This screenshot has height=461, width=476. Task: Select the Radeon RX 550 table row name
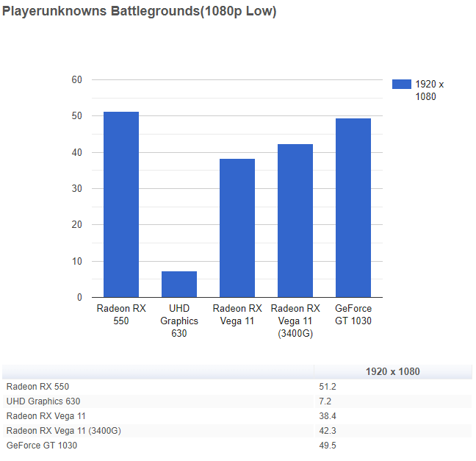click(x=37, y=387)
